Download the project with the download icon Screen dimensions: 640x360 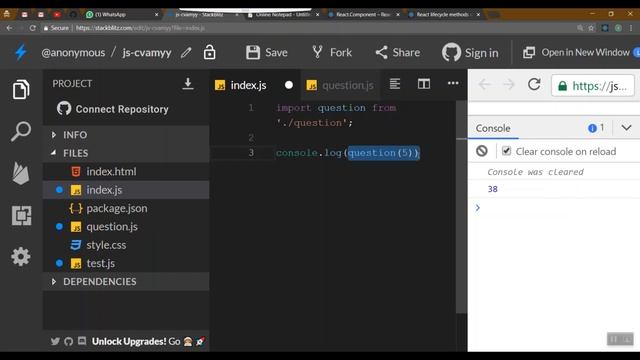click(x=188, y=84)
